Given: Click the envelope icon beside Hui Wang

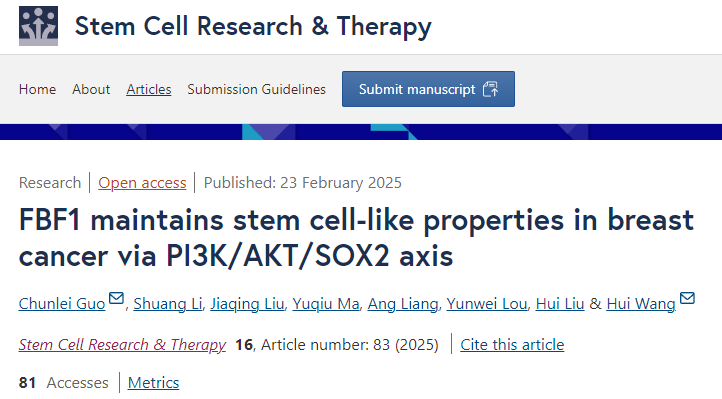Looking at the screenshot, I should tap(687, 298).
